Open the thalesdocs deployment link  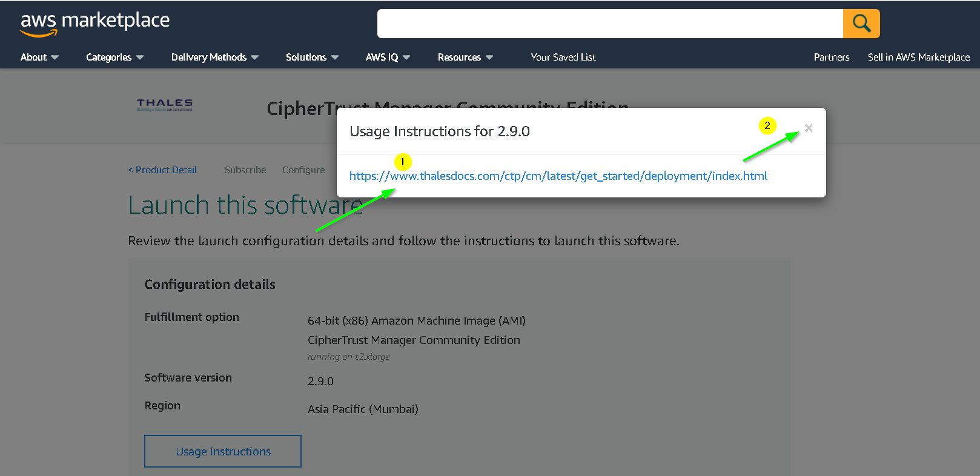point(558,176)
